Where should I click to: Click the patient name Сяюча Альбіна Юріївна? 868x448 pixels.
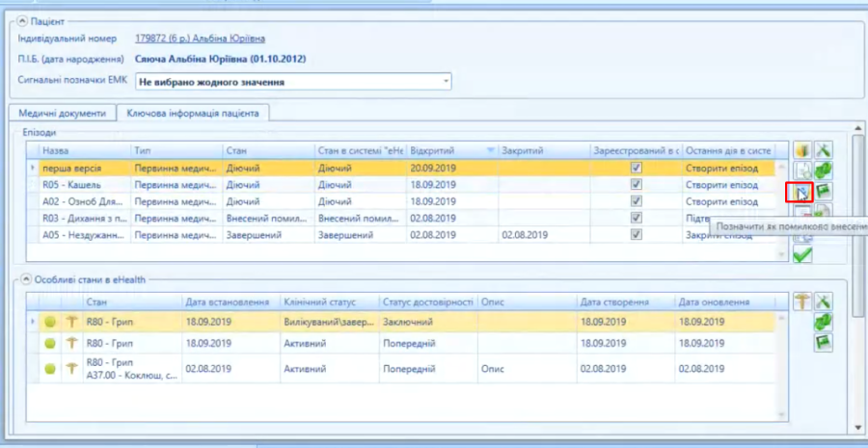(x=220, y=59)
